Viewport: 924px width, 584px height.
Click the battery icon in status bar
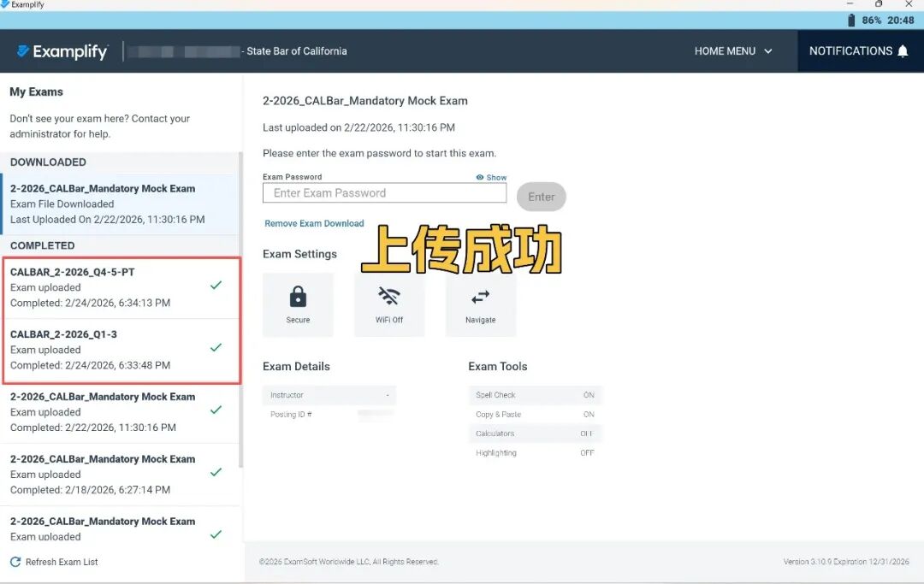tap(850, 20)
